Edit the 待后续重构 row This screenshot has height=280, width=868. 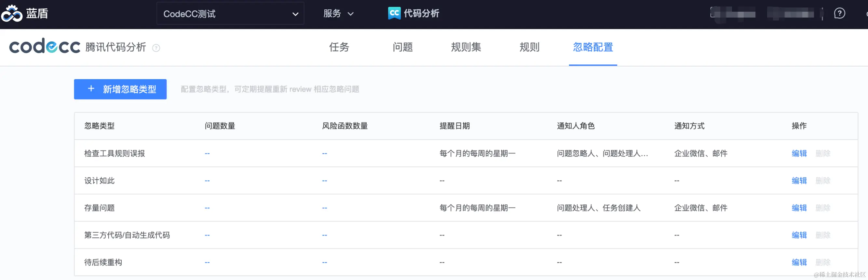tap(799, 263)
